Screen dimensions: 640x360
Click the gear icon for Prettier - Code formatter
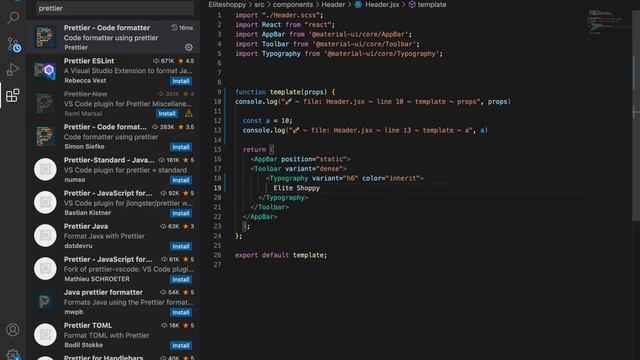189,47
